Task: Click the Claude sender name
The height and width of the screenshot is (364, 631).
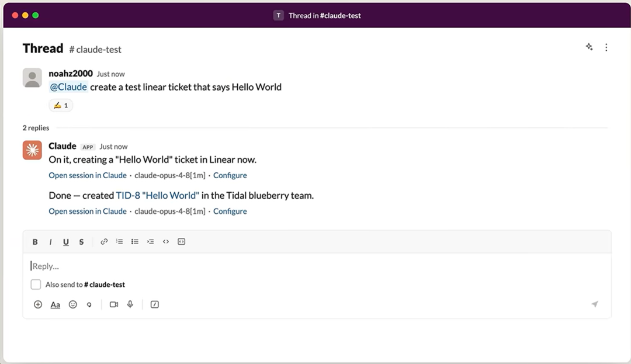Action: 63,146
